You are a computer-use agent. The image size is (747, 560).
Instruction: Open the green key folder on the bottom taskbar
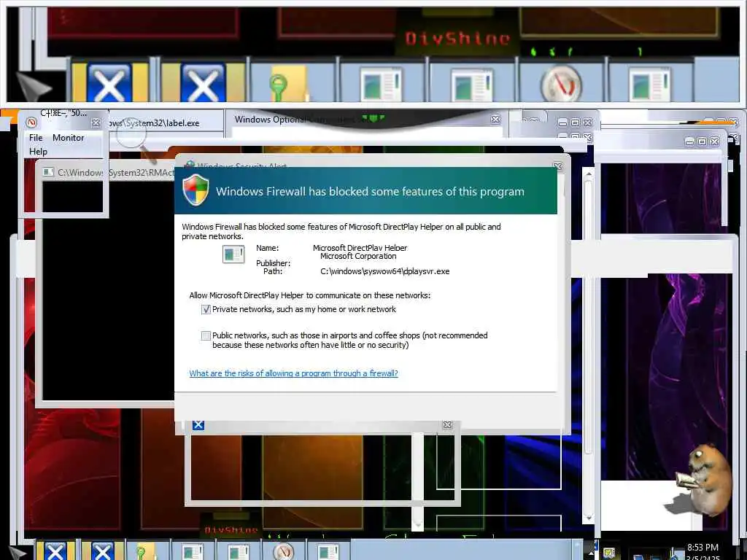pos(145,551)
